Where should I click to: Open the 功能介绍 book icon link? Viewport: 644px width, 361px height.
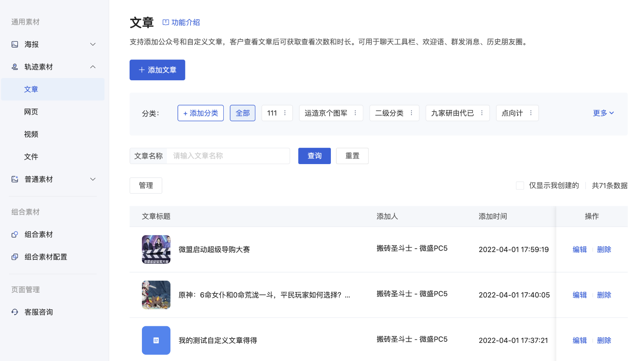coord(166,22)
